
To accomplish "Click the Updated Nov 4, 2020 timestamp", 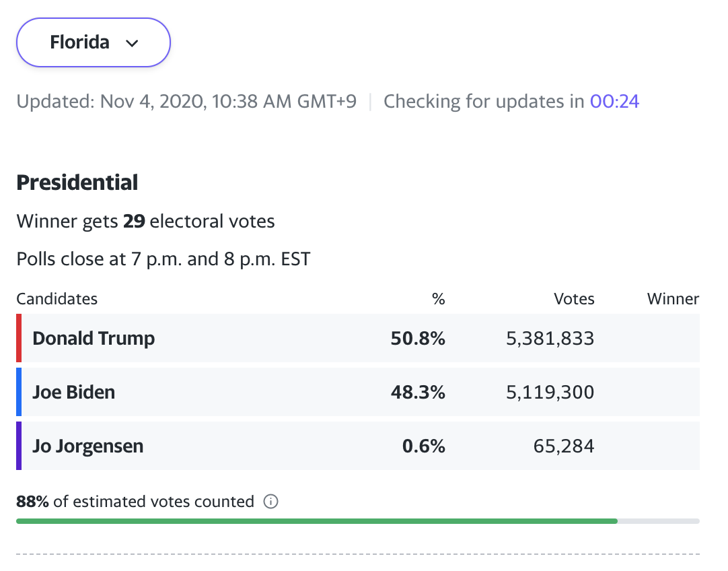I will coord(186,102).
